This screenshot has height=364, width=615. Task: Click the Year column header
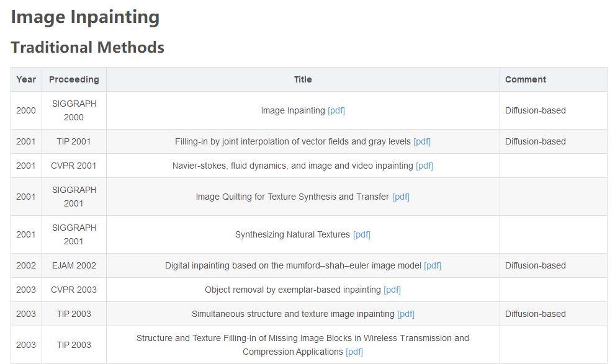tap(26, 79)
